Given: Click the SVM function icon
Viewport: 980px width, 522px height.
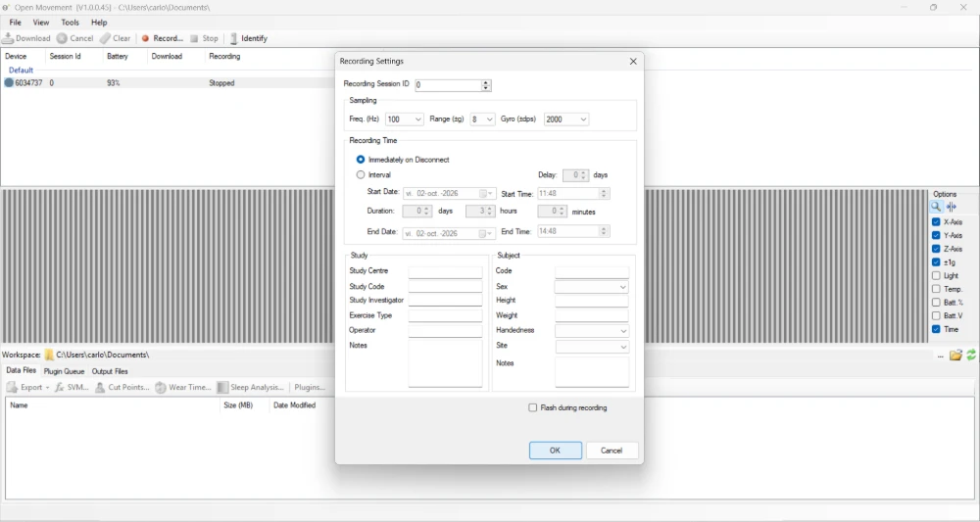Looking at the screenshot, I should pyautogui.click(x=60, y=387).
